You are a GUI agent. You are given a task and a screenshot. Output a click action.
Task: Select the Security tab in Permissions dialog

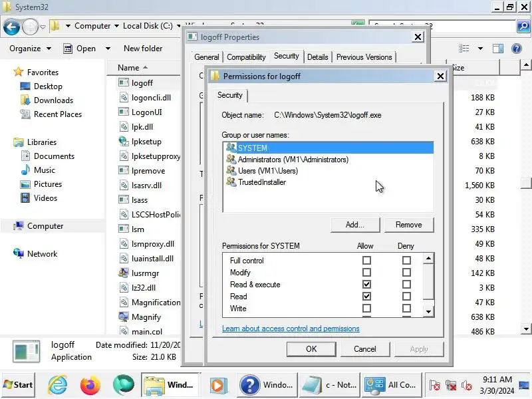tap(230, 95)
